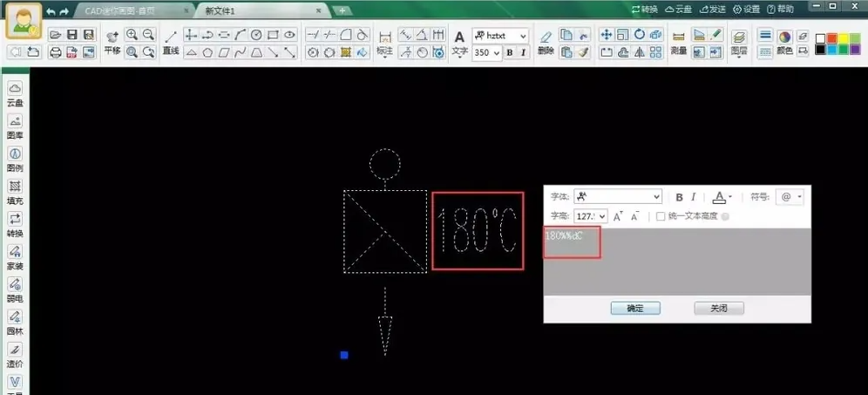Toggle bold in the text dialog
The width and height of the screenshot is (868, 395).
679,197
